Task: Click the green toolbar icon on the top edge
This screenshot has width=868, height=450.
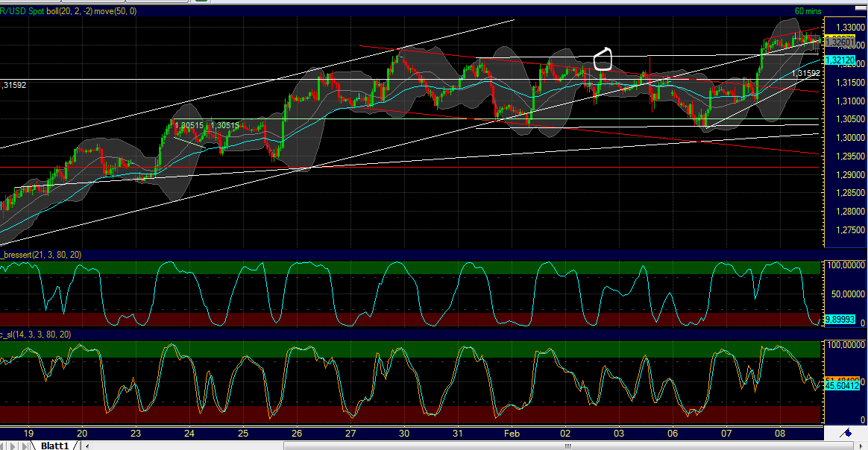Action: click(201, 2)
